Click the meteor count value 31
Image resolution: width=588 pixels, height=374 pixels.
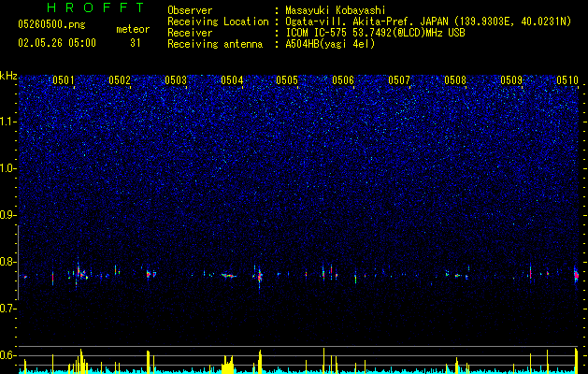[x=135, y=43]
